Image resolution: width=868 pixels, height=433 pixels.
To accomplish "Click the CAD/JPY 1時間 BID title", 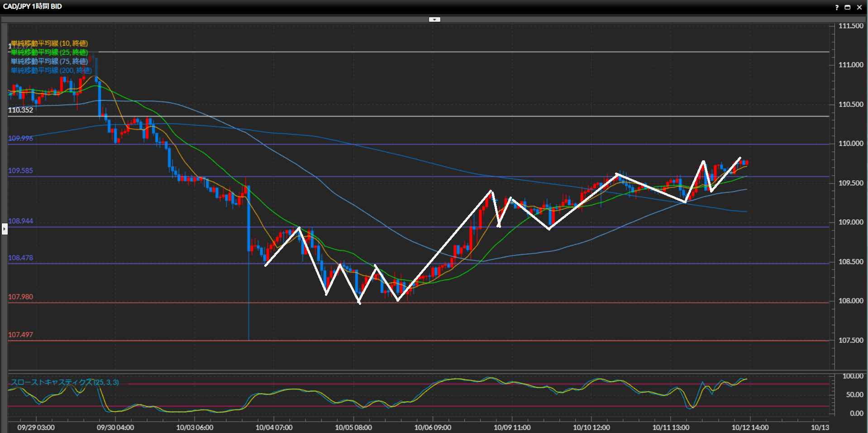I will pyautogui.click(x=33, y=6).
